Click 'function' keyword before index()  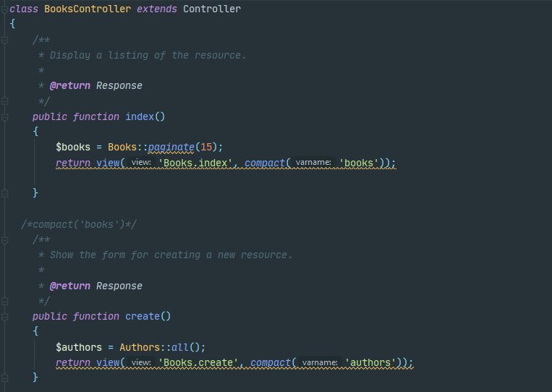96,116
